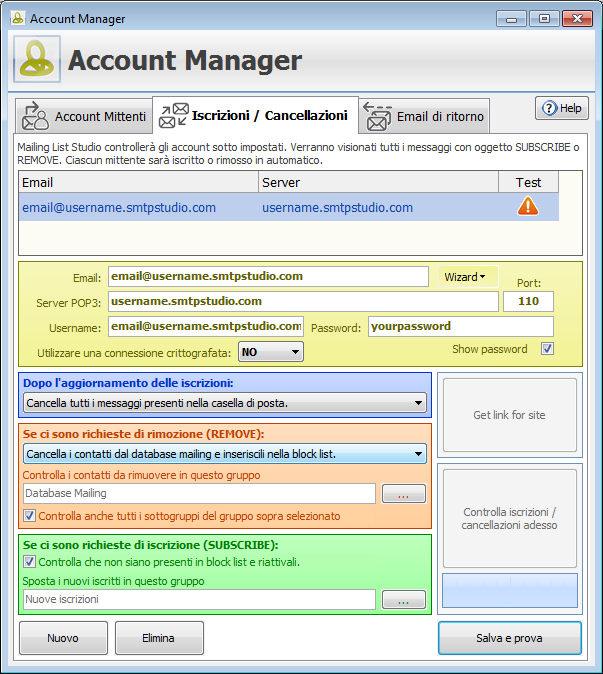Uncheck Controlla anche tutti i sottogruppi

(29, 516)
